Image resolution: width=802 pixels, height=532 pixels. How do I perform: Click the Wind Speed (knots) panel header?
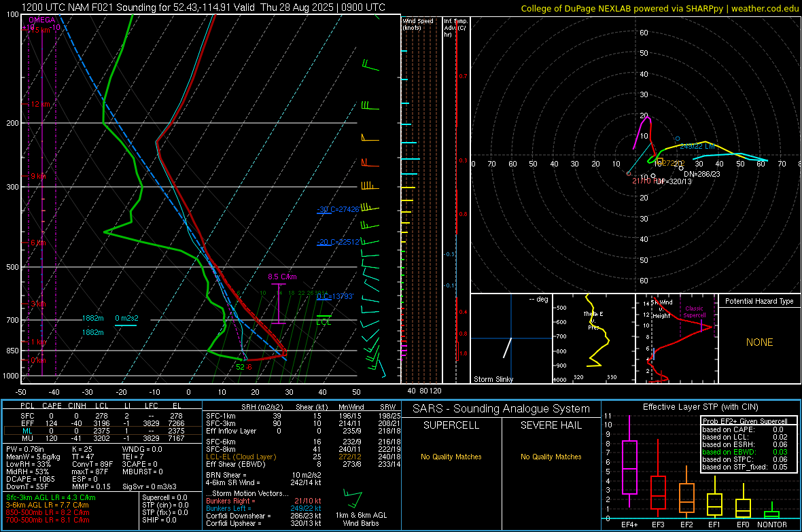point(418,24)
